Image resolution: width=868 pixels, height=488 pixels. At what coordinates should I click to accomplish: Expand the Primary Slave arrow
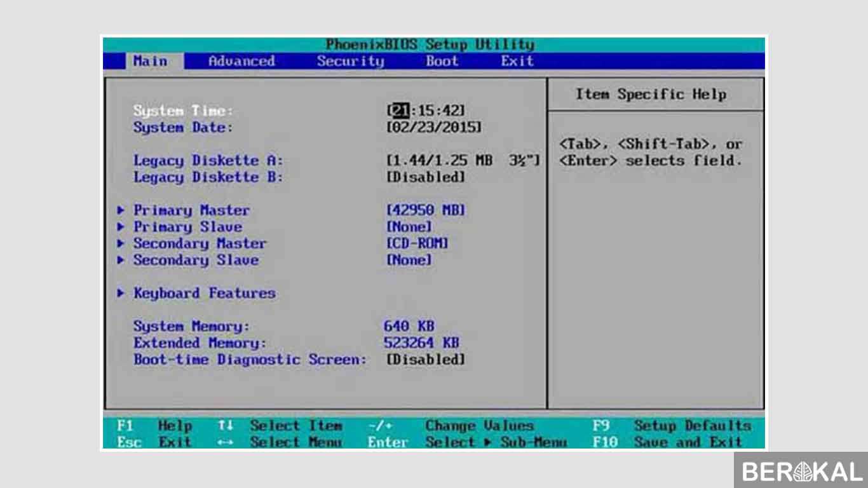click(121, 227)
